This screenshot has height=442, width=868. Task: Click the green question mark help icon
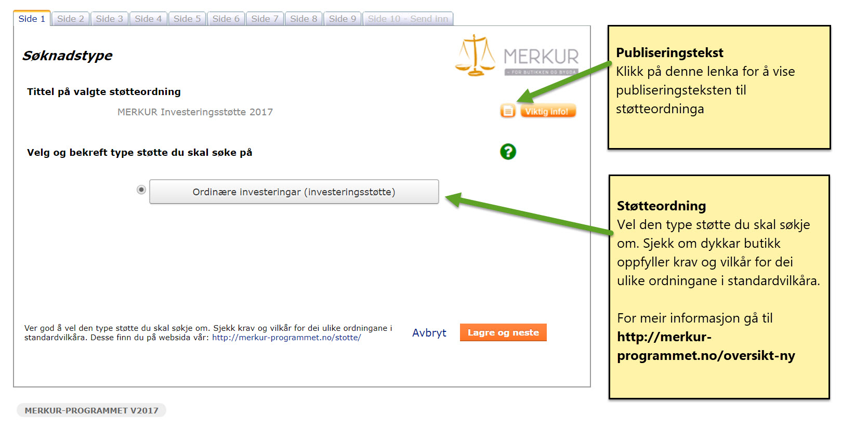click(x=508, y=152)
